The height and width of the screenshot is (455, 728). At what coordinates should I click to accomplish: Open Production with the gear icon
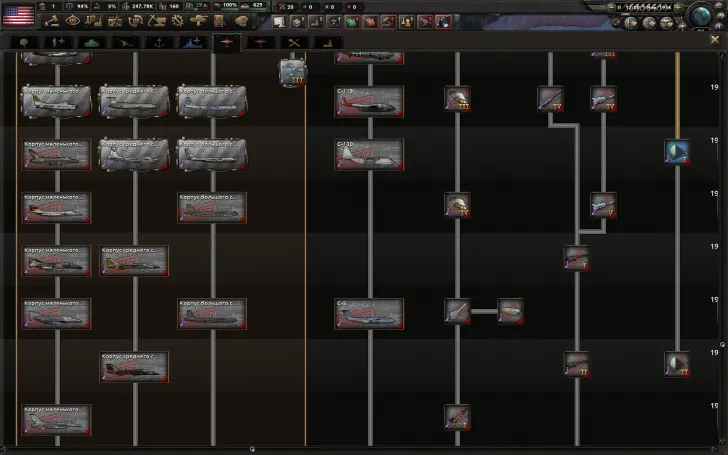177,20
